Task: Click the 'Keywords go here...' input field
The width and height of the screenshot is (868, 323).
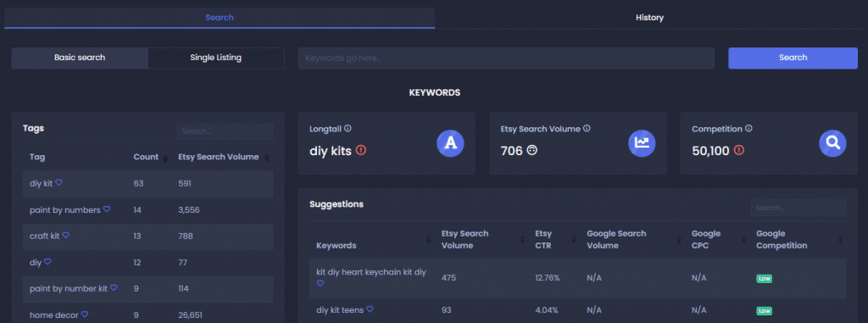Action: 506,58
